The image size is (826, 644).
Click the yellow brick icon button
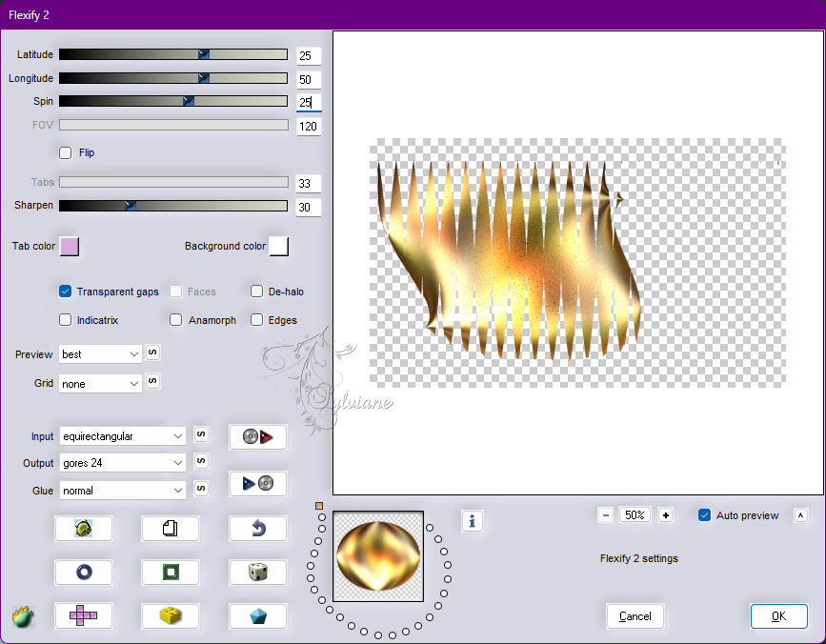click(x=171, y=615)
